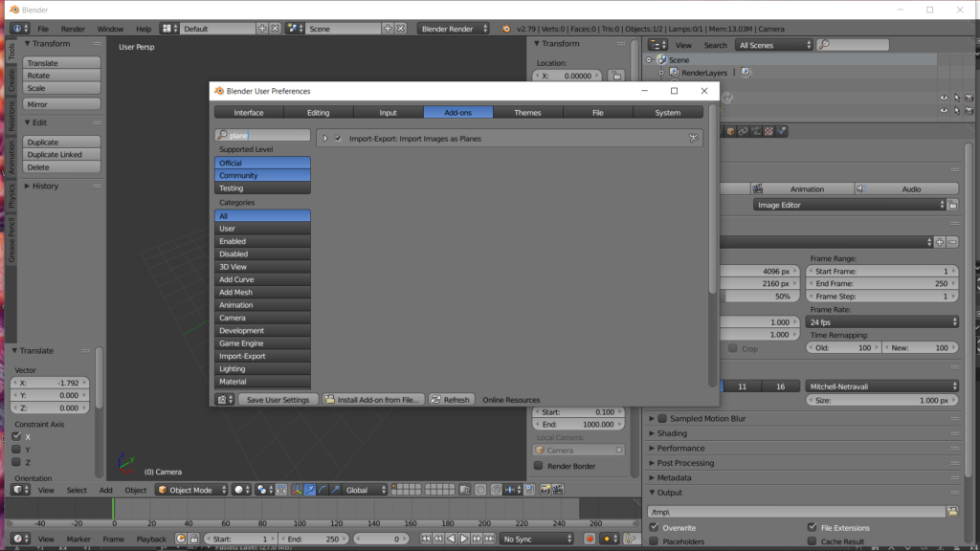
Task: Select the Import-Export category
Action: 262,356
